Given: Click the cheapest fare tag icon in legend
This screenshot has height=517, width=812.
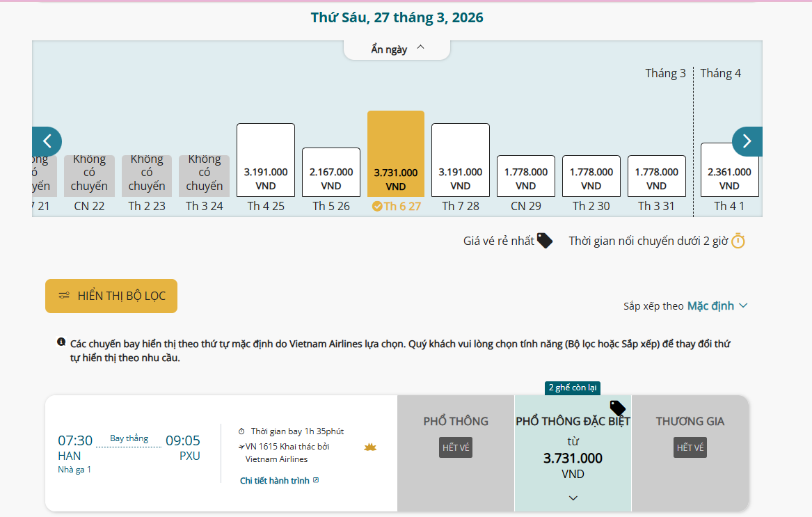Looking at the screenshot, I should click(545, 241).
